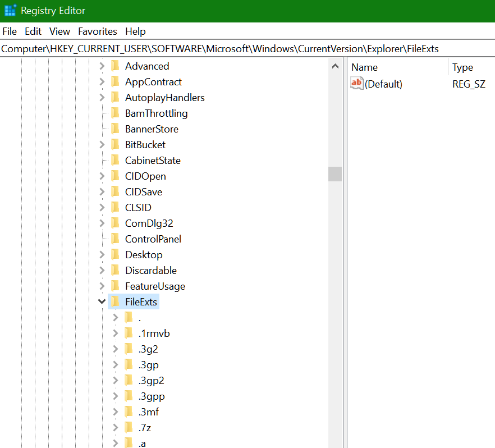Select the BamThrottling key label
Image resolution: width=495 pixels, height=448 pixels.
tap(156, 113)
